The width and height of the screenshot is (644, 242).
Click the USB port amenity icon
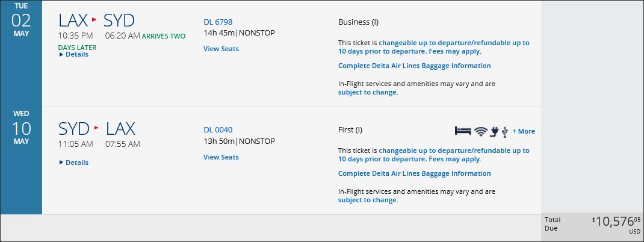point(505,131)
